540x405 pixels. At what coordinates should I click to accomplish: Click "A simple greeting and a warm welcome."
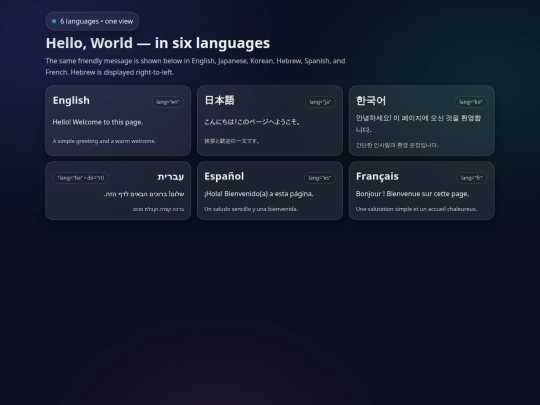pyautogui.click(x=104, y=141)
